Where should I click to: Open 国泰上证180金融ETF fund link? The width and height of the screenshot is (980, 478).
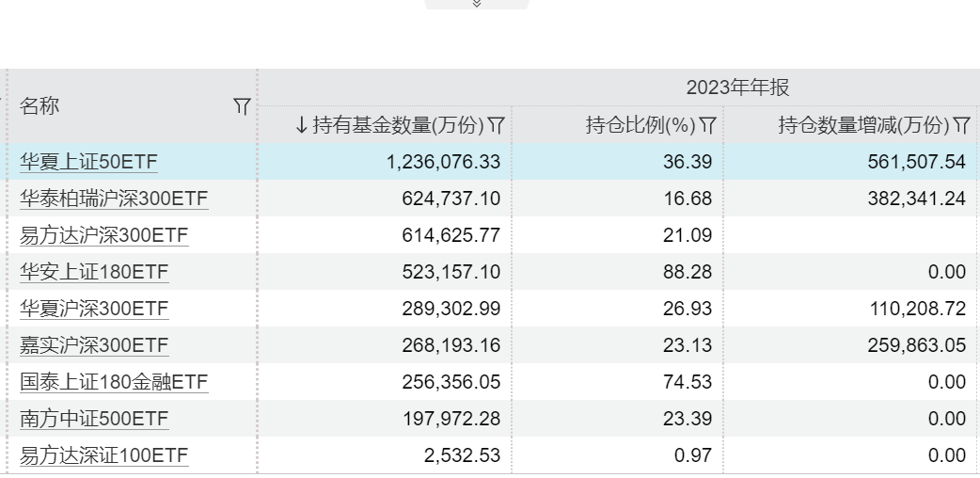[x=114, y=382]
